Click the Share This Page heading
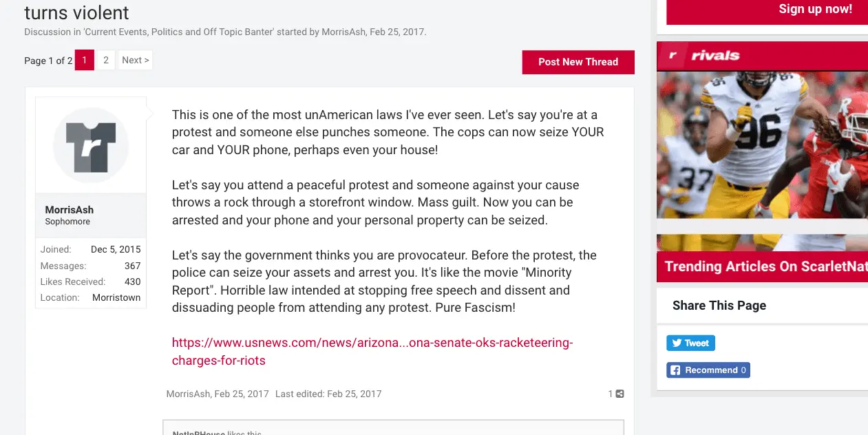868x435 pixels. point(719,306)
